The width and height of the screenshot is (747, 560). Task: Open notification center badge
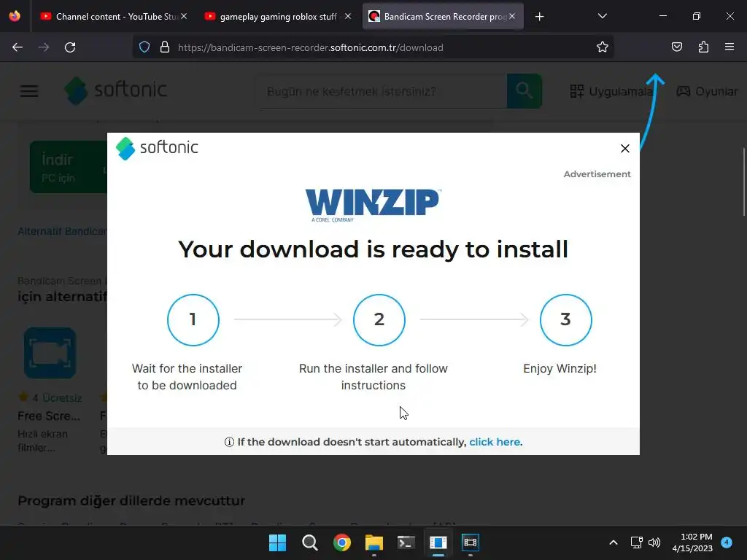[x=727, y=542]
